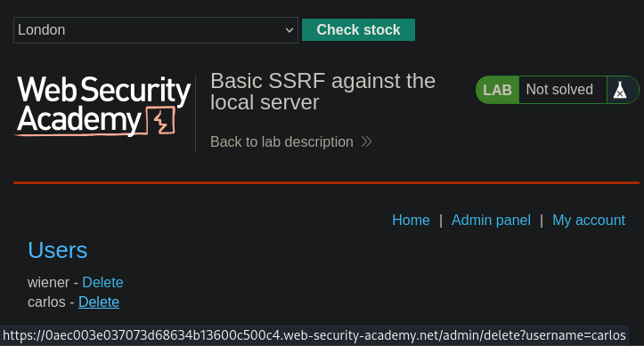Open the London store location dropdown
This screenshot has width=644, height=346.
pos(156,30)
